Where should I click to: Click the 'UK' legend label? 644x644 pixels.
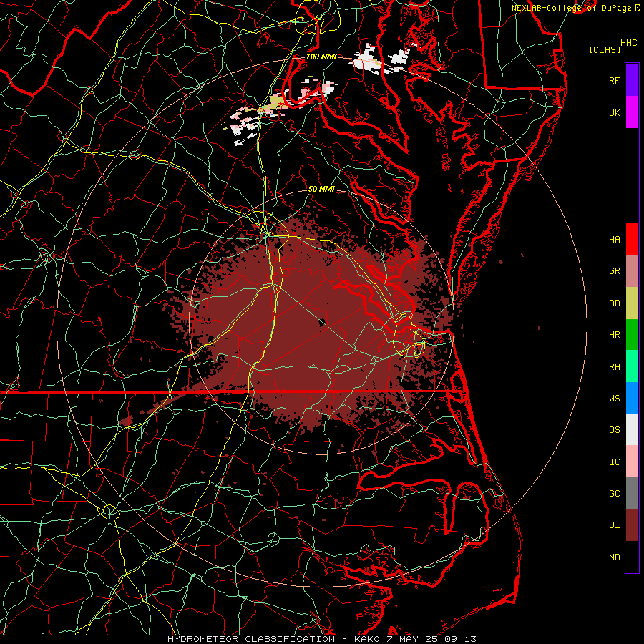[x=614, y=112]
